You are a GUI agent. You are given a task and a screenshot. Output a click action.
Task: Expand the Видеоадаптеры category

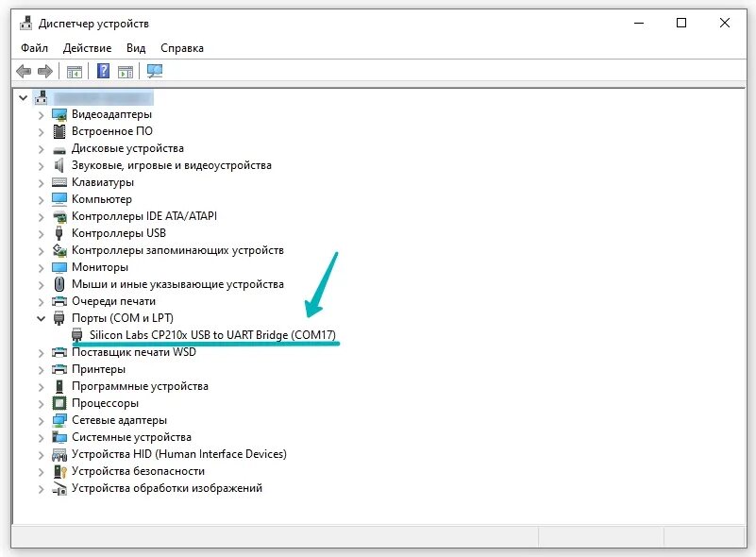(41, 115)
